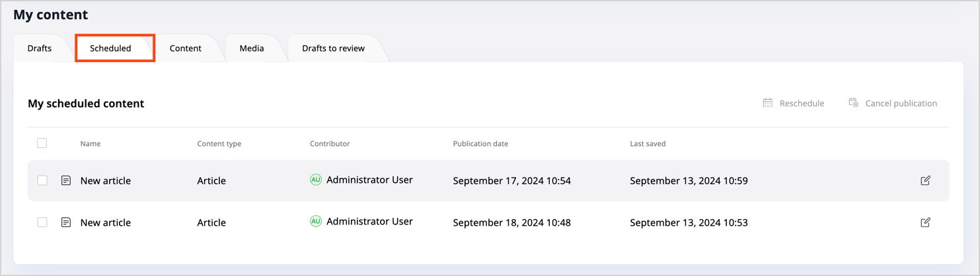980x276 pixels.
Task: Open the Content tab
Action: pos(186,48)
